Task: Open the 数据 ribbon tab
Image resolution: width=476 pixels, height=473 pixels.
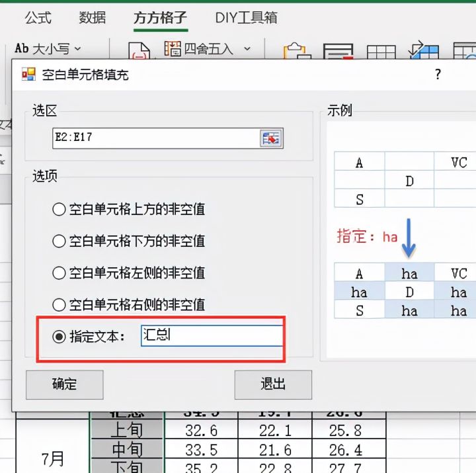Action: [93, 18]
